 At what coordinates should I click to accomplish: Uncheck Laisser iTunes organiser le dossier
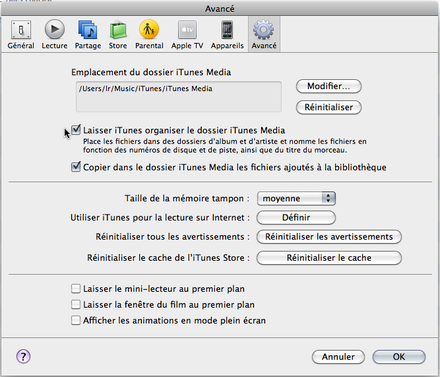76,130
